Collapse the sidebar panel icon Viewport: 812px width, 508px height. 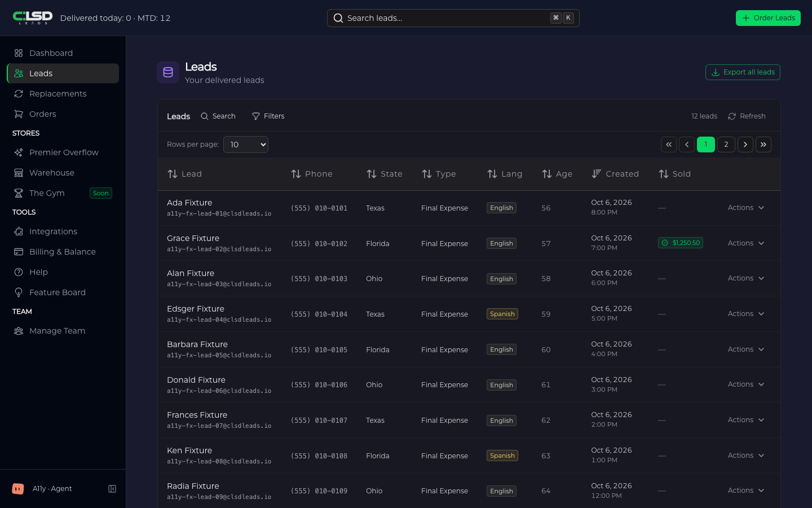112,489
